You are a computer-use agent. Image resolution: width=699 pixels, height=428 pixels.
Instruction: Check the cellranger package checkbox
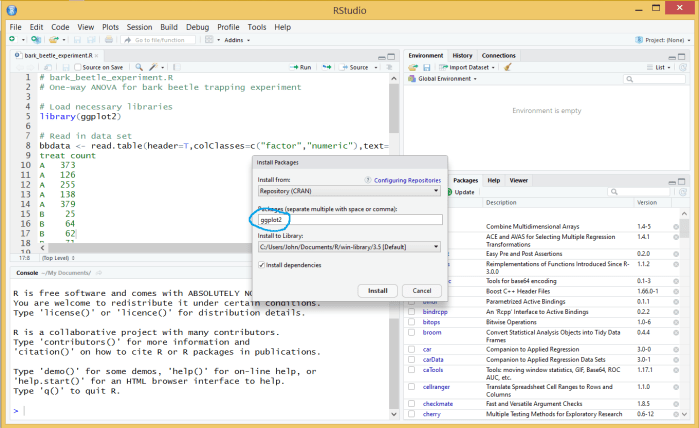click(x=411, y=387)
